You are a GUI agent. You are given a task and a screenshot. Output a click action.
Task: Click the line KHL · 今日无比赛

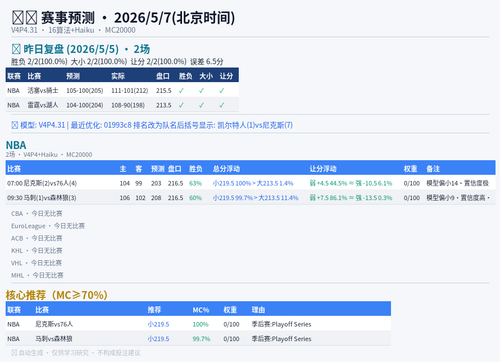(x=37, y=251)
